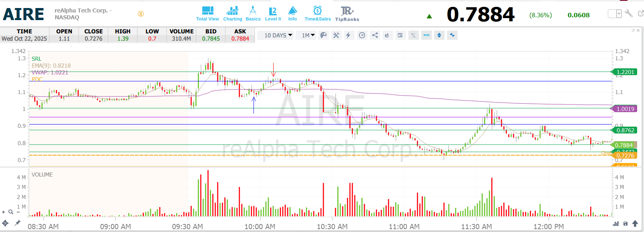Save the chart with the floppy disk icon
Image resolution: width=644 pixels, height=232 pixels.
click(625, 224)
